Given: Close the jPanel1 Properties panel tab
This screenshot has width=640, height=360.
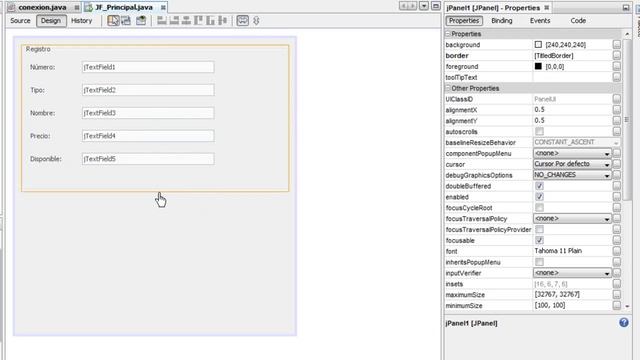Looking at the screenshot, I should [547, 7].
